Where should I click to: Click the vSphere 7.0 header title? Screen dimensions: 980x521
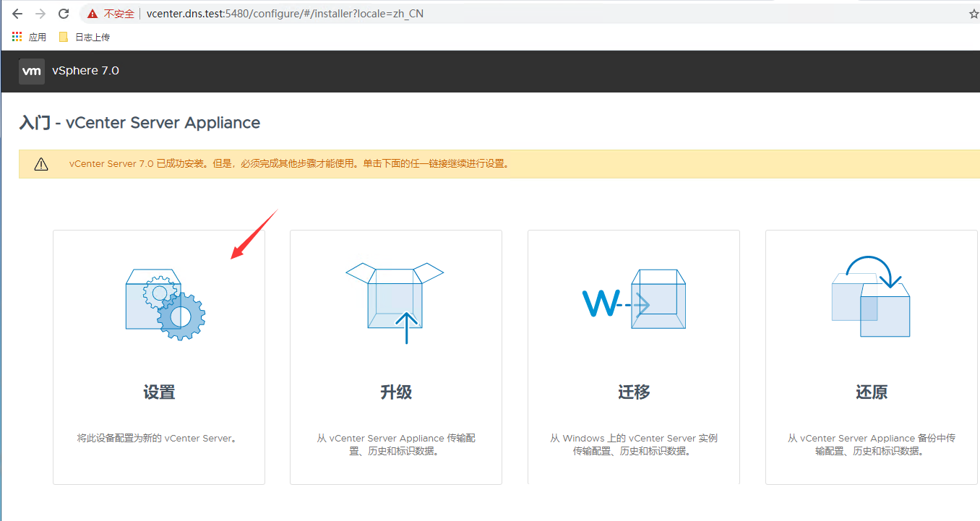pos(85,71)
